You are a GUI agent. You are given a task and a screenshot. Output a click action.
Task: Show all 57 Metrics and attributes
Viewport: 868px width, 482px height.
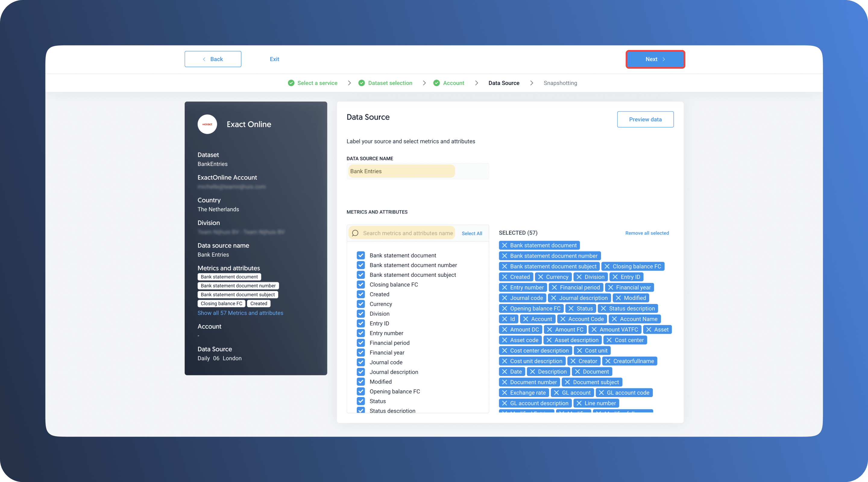click(240, 313)
